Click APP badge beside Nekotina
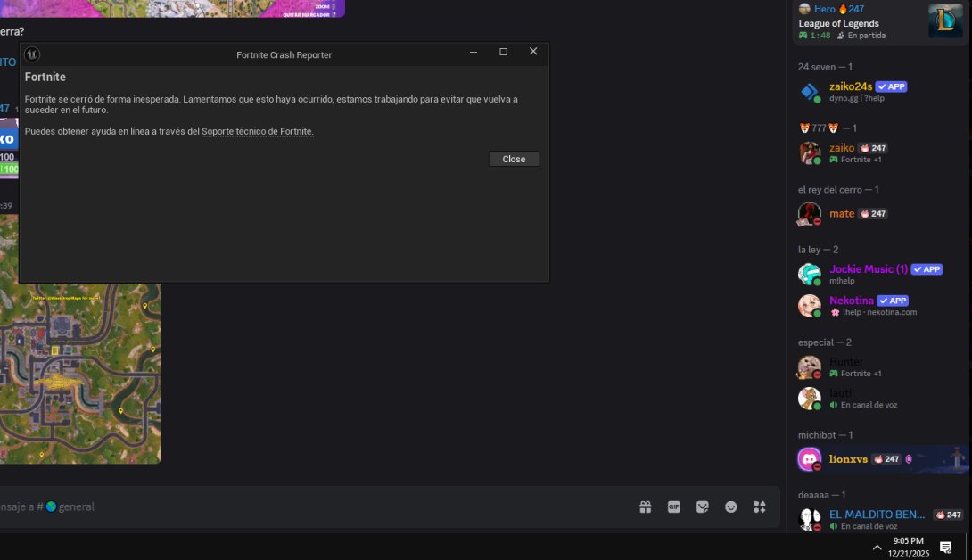This screenshot has width=972, height=560. pyautogui.click(x=893, y=301)
